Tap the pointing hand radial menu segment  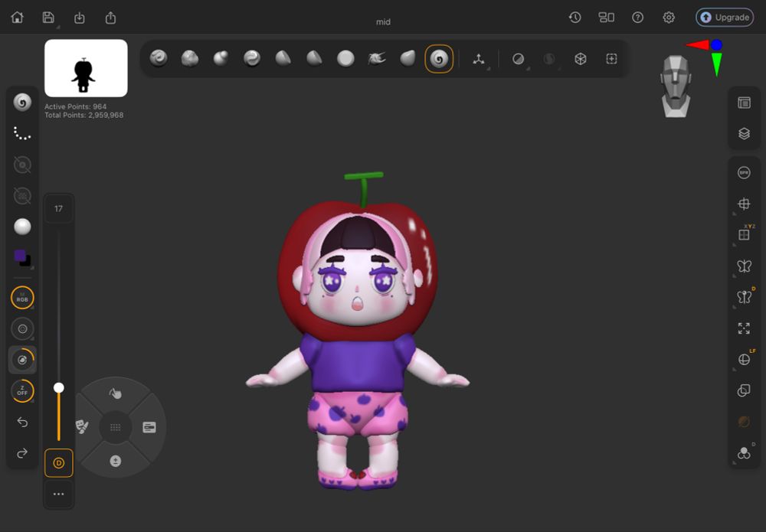point(116,393)
